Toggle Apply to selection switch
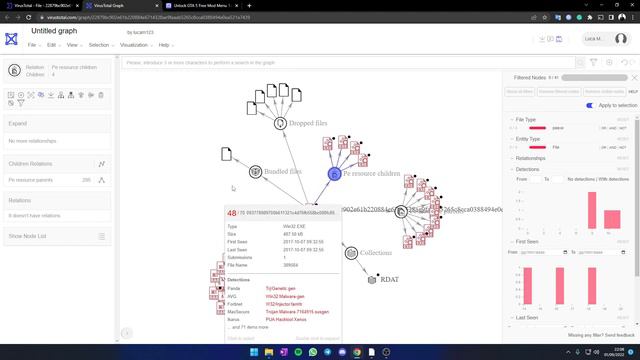This screenshot has width=640, height=360. point(589,105)
